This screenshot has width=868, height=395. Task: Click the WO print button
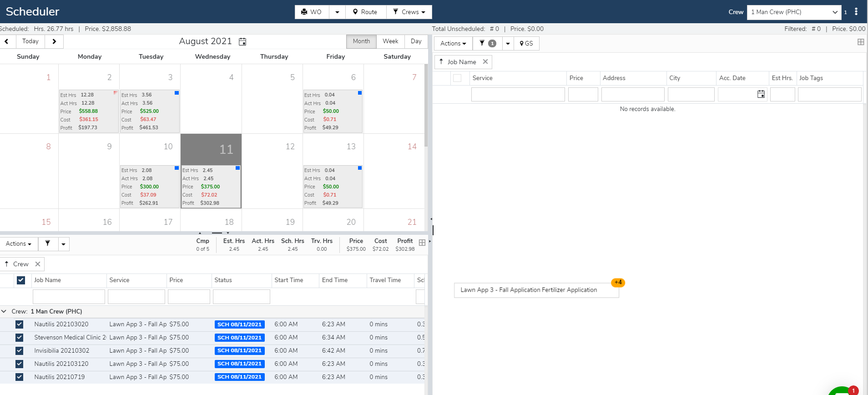coord(312,12)
